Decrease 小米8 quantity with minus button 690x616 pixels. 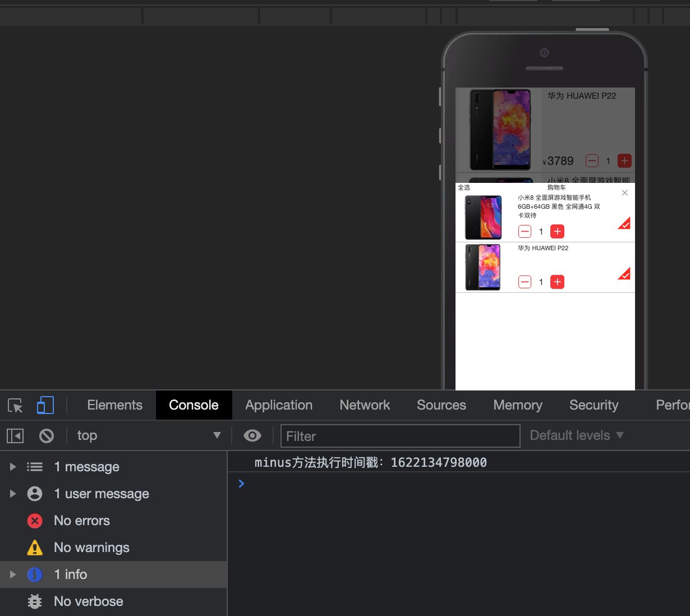coord(525,231)
